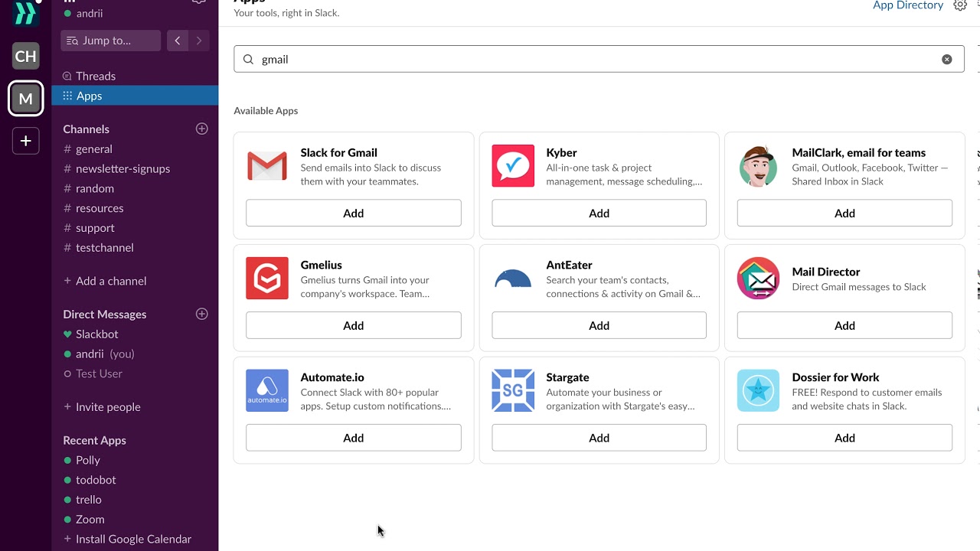This screenshot has width=980, height=551.
Task: Navigate back in history with left arrow
Action: pos(178,41)
